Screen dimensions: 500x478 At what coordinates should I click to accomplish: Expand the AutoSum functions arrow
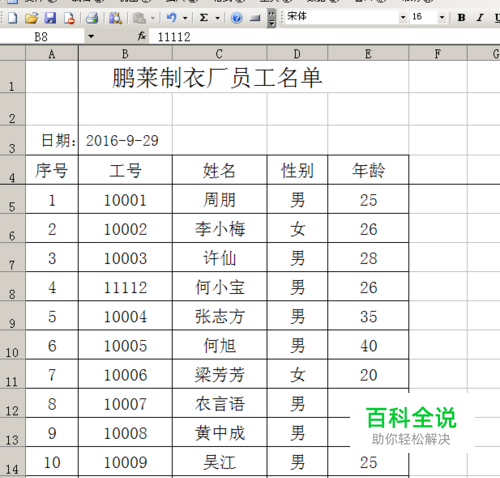(x=217, y=18)
